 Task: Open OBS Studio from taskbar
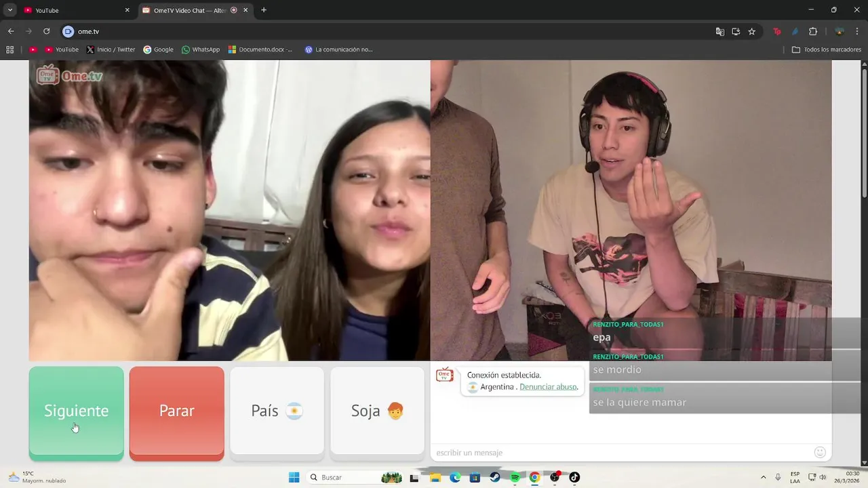click(555, 477)
